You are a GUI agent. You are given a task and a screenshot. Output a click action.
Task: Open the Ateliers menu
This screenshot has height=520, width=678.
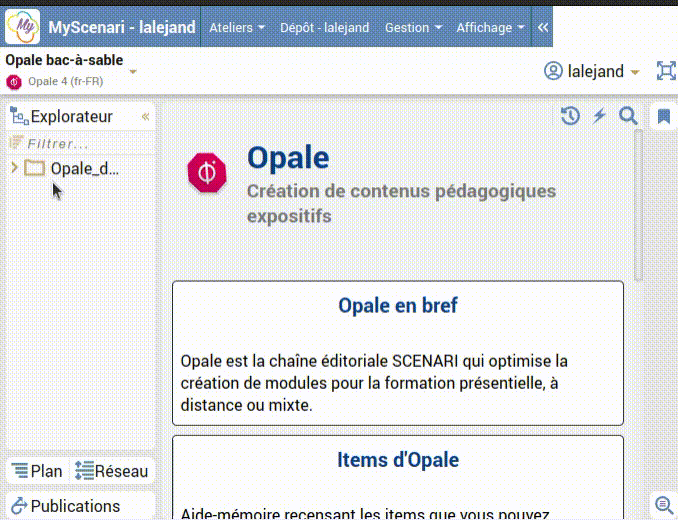[x=237, y=27]
